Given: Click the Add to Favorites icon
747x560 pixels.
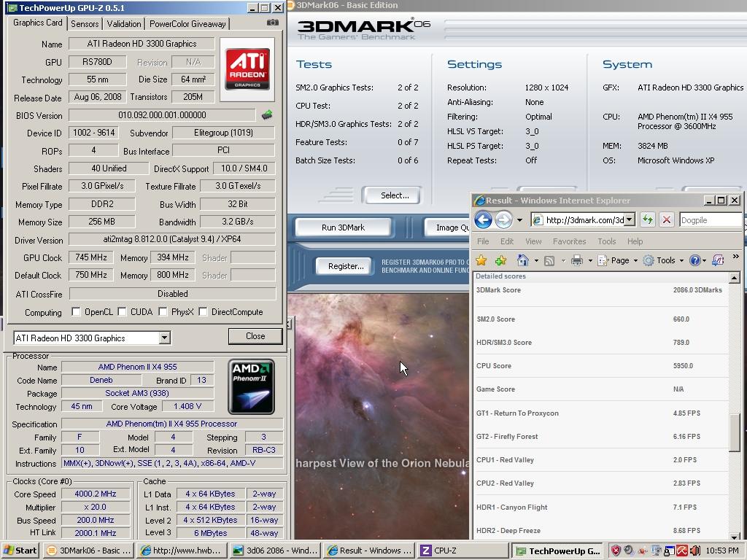Looking at the screenshot, I should (x=500, y=260).
